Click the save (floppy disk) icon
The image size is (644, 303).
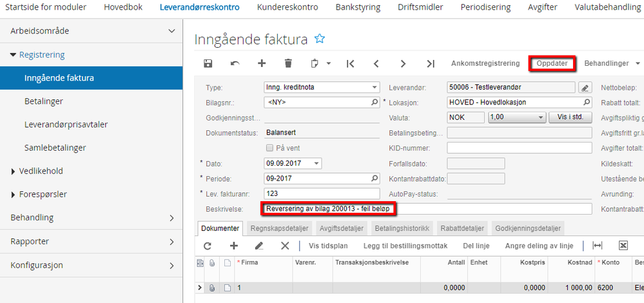[208, 63]
